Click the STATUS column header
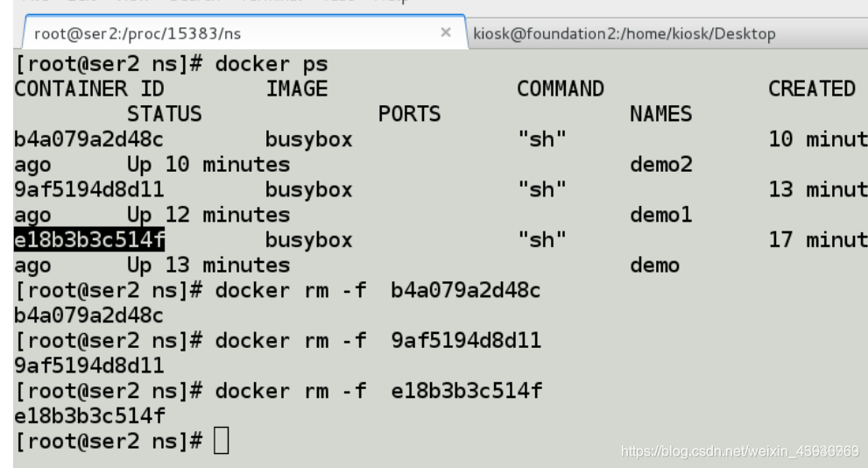The width and height of the screenshot is (868, 468). click(x=165, y=114)
